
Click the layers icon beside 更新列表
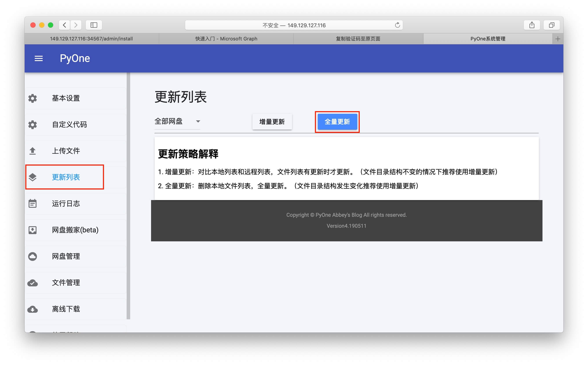[33, 177]
